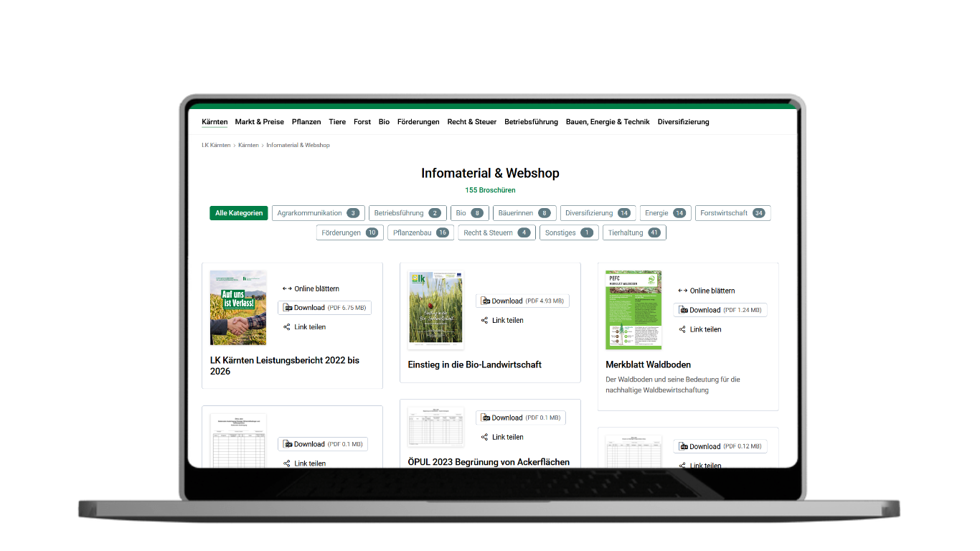This screenshot has width=980, height=551.
Task: Open the Forst navigation item
Action: tap(362, 122)
